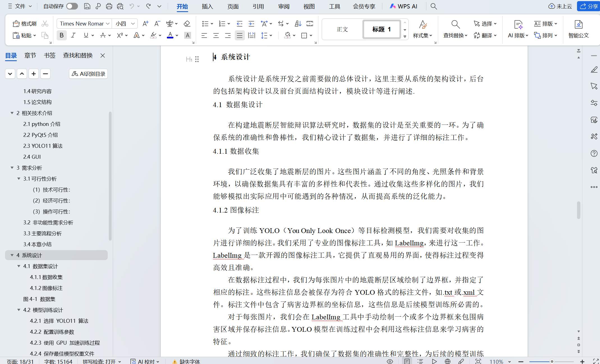Click the save icon
This screenshot has height=364, width=600.
point(87,6)
